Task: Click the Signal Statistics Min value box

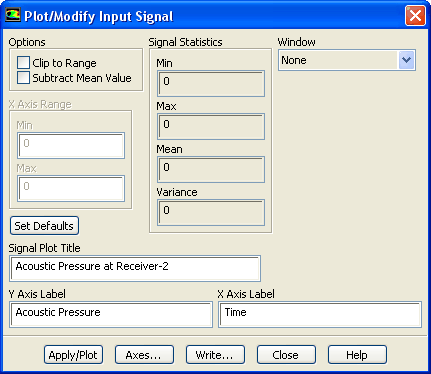Action: click(x=211, y=83)
